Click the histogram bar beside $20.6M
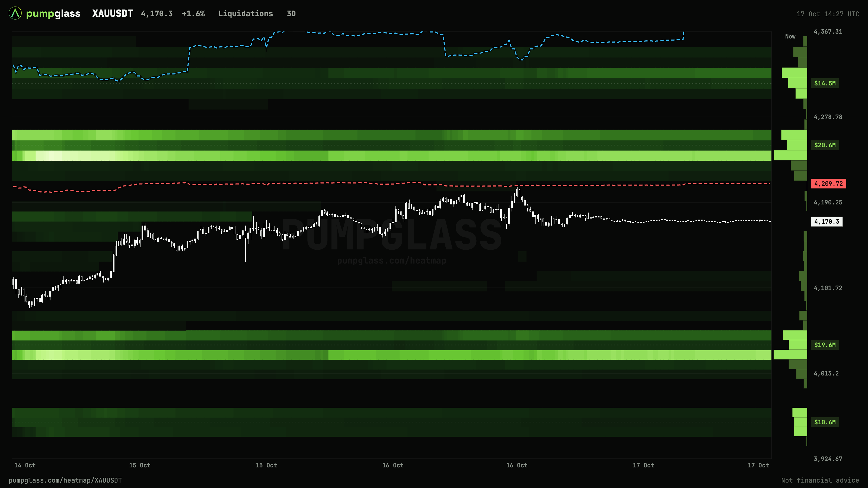This screenshot has height=488, width=868. coord(797,145)
